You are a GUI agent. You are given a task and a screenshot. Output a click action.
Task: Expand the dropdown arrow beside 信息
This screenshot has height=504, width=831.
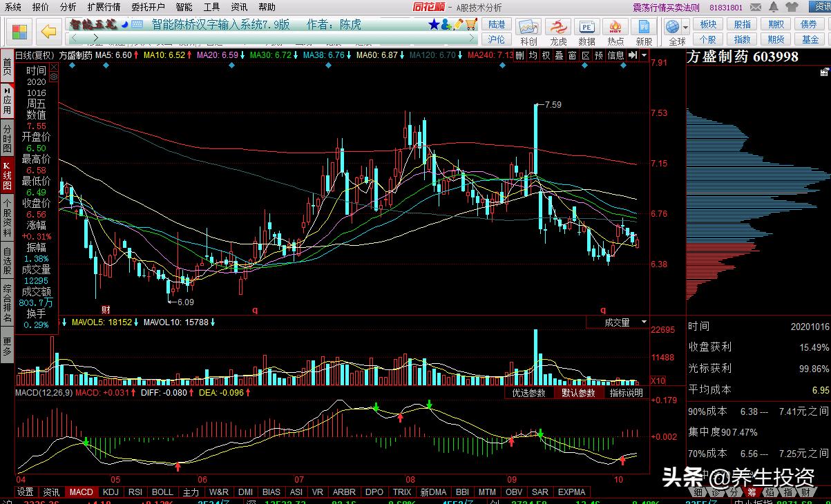point(644,55)
